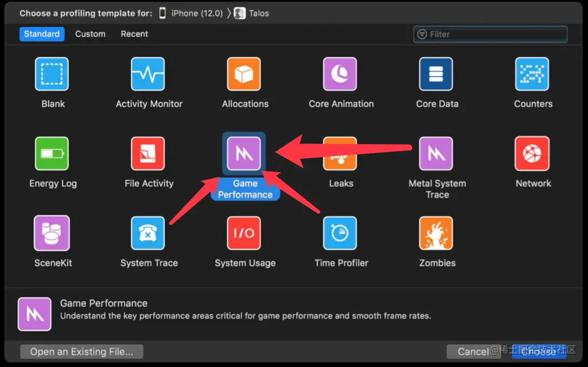Click the 'Understand the key performance areas' description

tap(245, 316)
